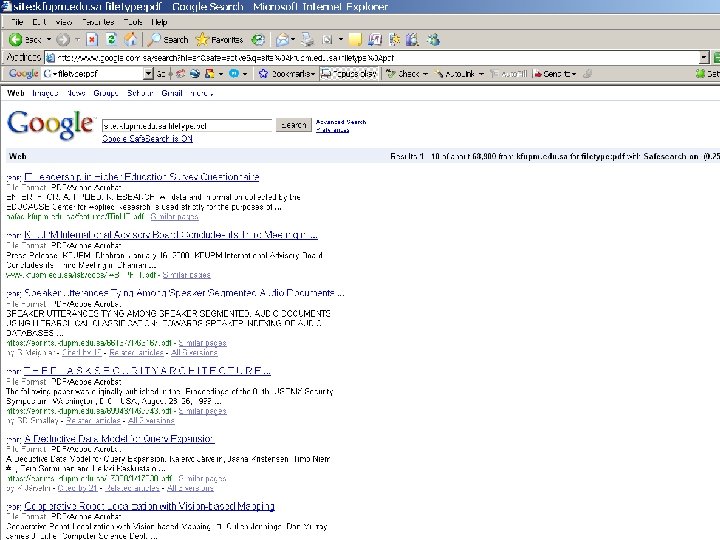
Task: Open the File menu
Action: (x=17, y=22)
